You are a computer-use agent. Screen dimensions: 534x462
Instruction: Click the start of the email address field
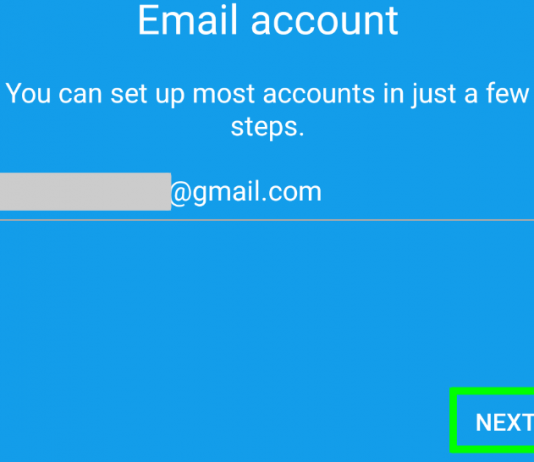(x=3, y=192)
